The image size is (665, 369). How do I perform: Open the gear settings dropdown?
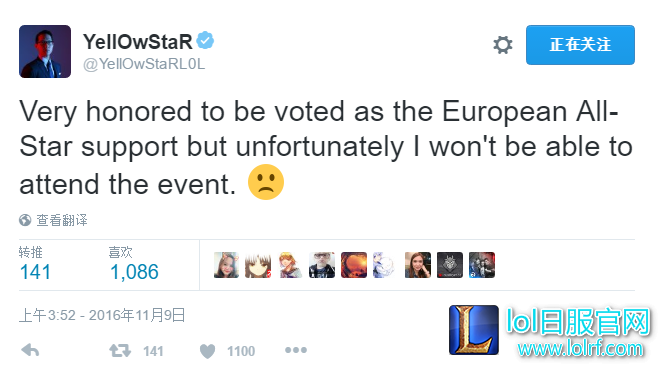tap(503, 45)
